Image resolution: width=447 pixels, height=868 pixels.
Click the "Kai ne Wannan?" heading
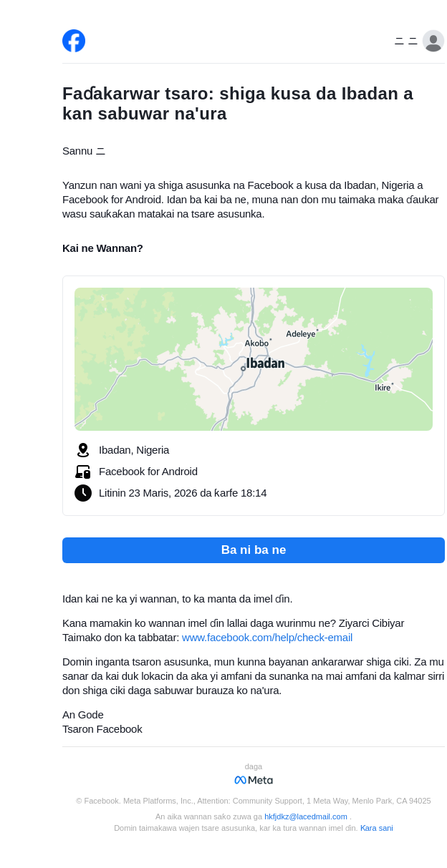(102, 248)
